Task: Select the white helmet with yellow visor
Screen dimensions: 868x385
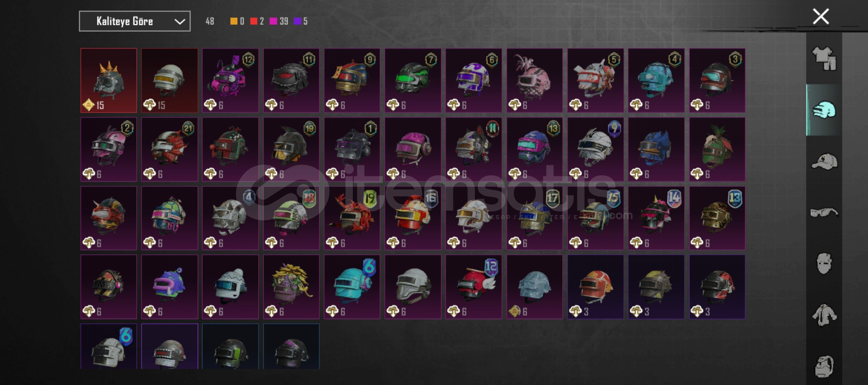Action: tap(170, 81)
